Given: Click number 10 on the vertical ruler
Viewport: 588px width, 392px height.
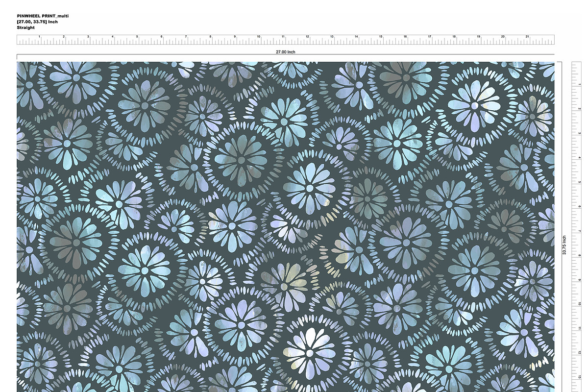Looking at the screenshot, I should point(579,304).
